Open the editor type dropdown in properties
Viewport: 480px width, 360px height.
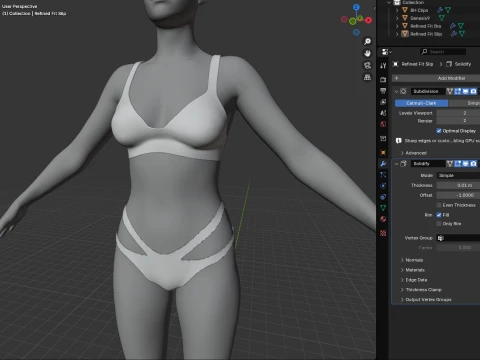pos(387,52)
